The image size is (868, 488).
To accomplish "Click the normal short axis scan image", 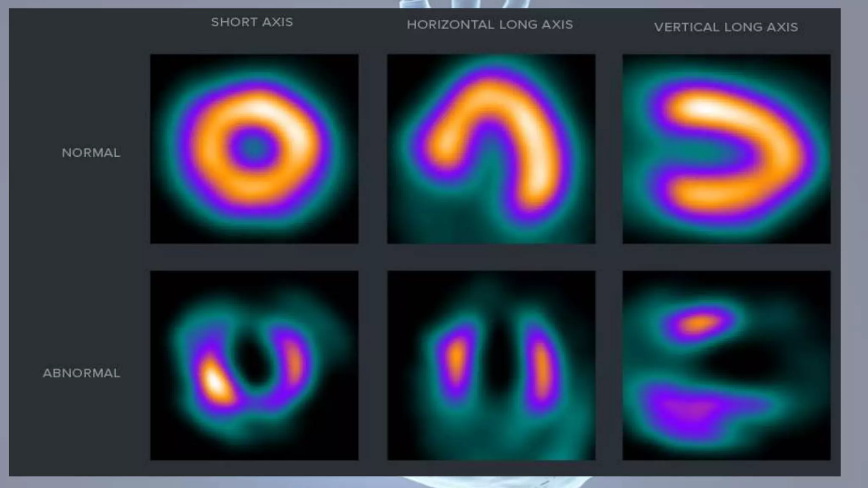I will pyautogui.click(x=254, y=148).
